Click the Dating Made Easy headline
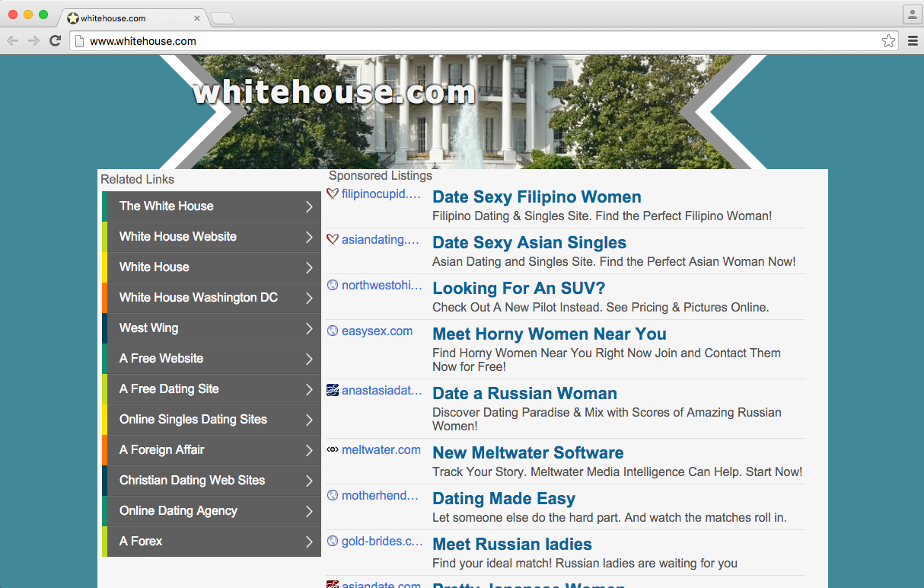The image size is (924, 588). (504, 499)
